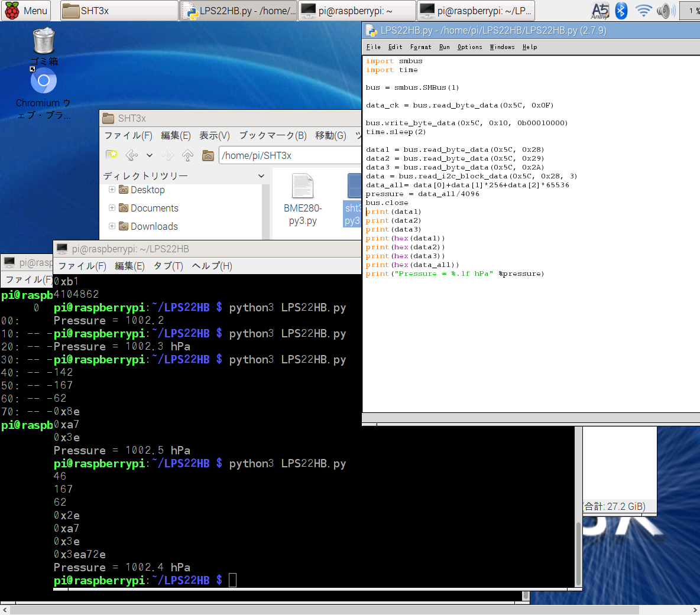700x615 pixels.
Task: Click the Bluetooth icon in system tray
Action: point(621,11)
